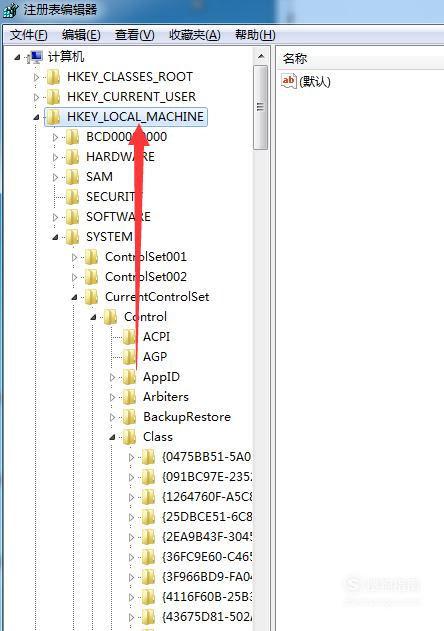
Task: Collapse the SYSTEM node arrow
Action: click(55, 237)
